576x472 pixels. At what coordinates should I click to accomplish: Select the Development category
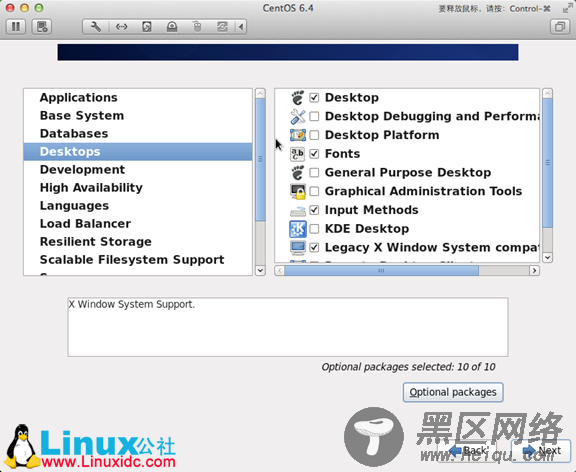[138, 170]
